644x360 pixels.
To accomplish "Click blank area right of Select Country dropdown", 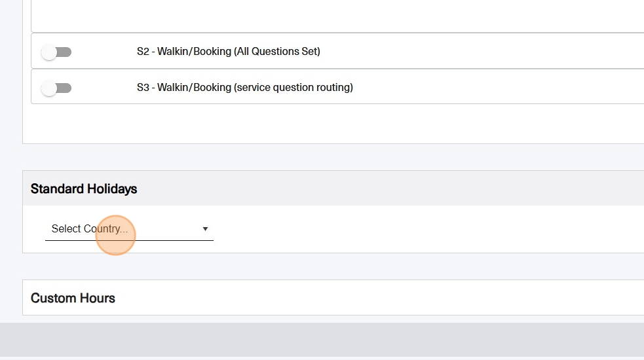I will point(426,229).
